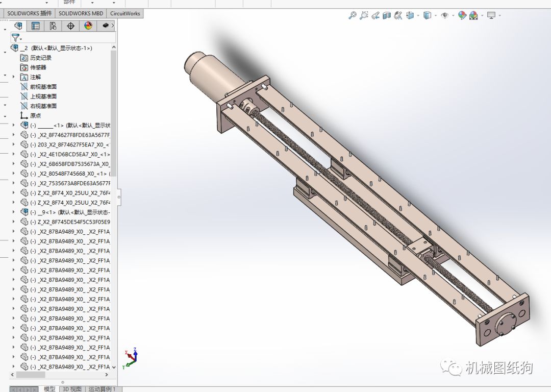The height and width of the screenshot is (392, 551).
Task: Click the Previous View icon
Action: (x=375, y=15)
